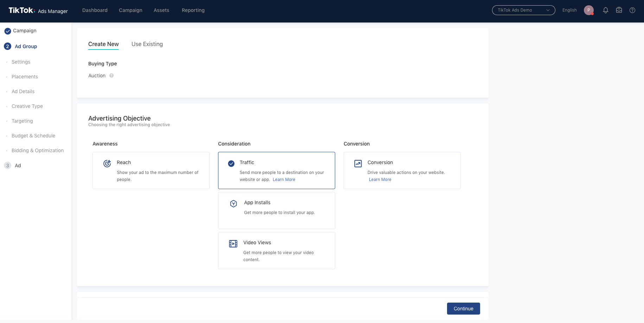The height and width of the screenshot is (323, 644).
Task: Click the App Installs cube icon
Action: coord(234,204)
